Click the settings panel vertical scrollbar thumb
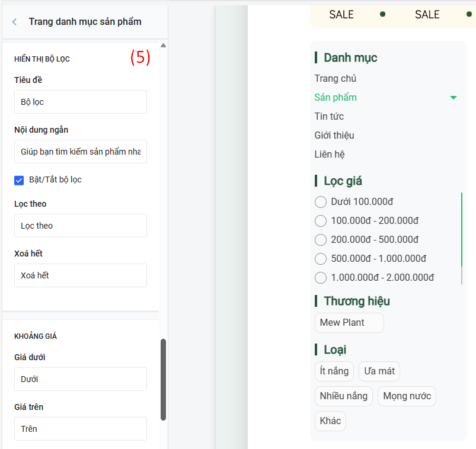 pos(164,380)
